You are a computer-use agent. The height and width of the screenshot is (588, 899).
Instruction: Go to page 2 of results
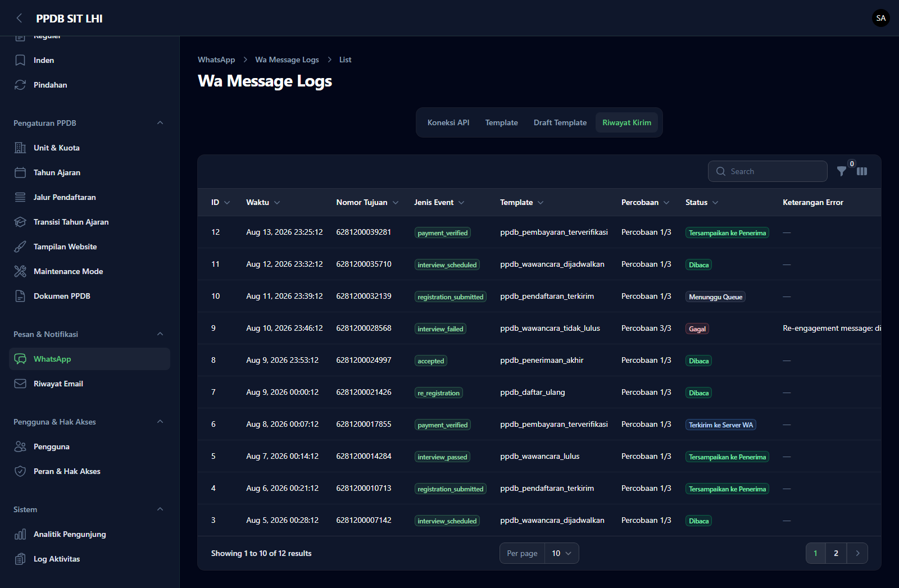[836, 553]
